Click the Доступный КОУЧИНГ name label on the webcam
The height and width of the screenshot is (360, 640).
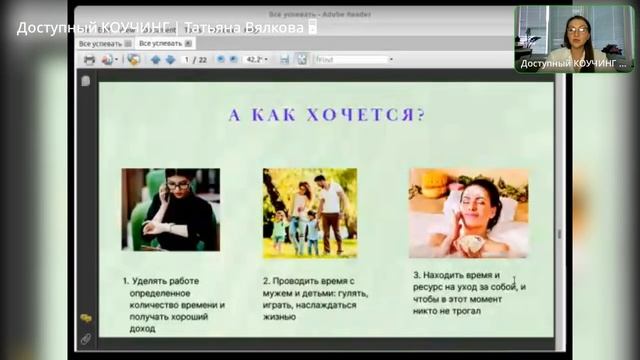pyautogui.click(x=573, y=64)
